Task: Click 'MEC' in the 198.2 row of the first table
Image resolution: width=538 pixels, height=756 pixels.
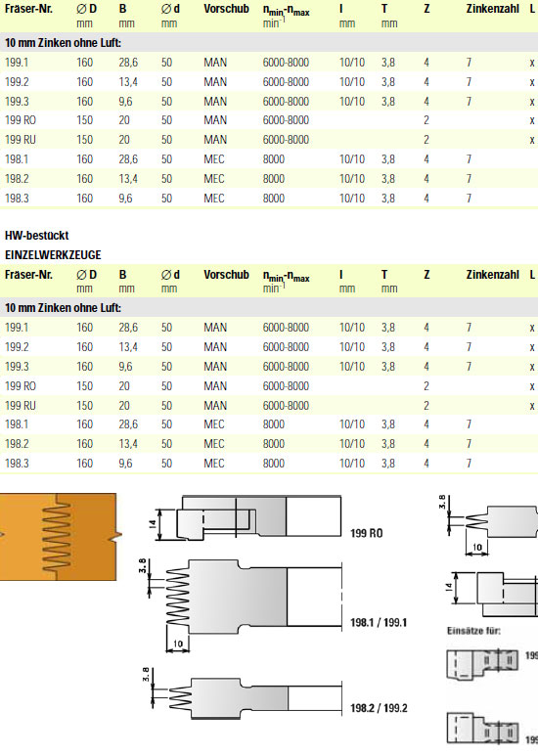Action: pyautogui.click(x=214, y=178)
